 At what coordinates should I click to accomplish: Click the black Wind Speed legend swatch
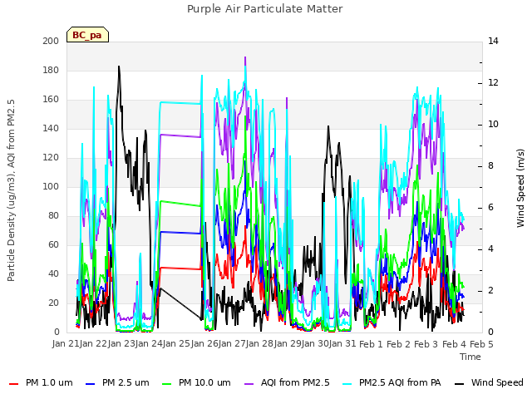coord(459,384)
